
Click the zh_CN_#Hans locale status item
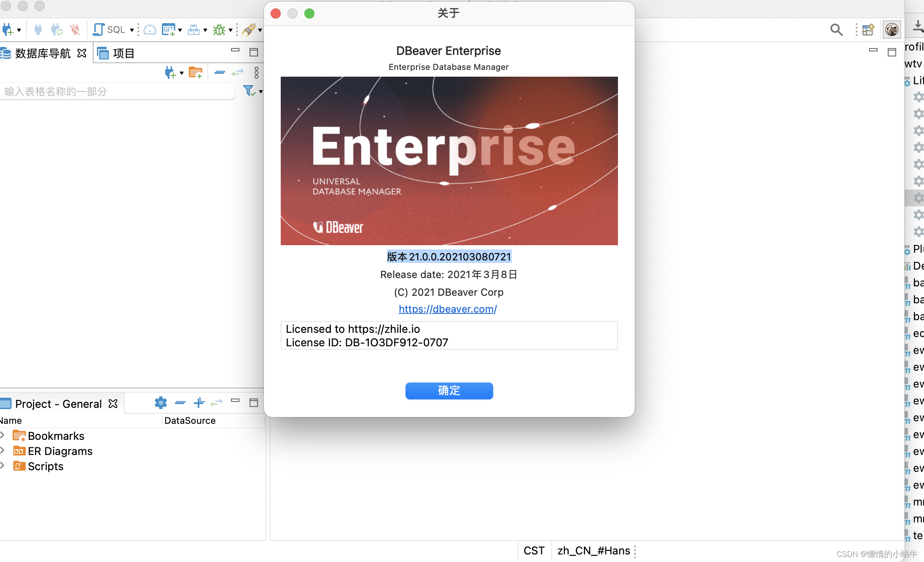pos(594,551)
